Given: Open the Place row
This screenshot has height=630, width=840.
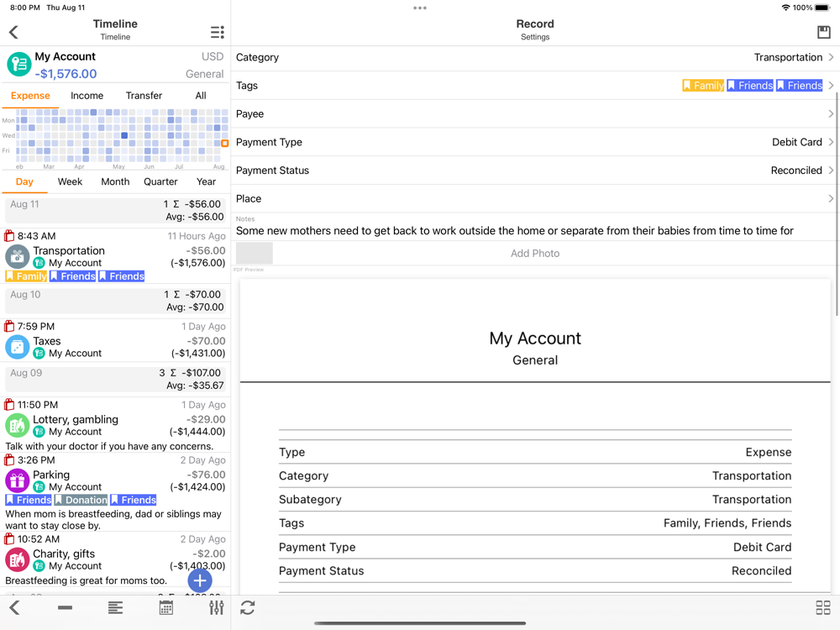Looking at the screenshot, I should [534, 199].
